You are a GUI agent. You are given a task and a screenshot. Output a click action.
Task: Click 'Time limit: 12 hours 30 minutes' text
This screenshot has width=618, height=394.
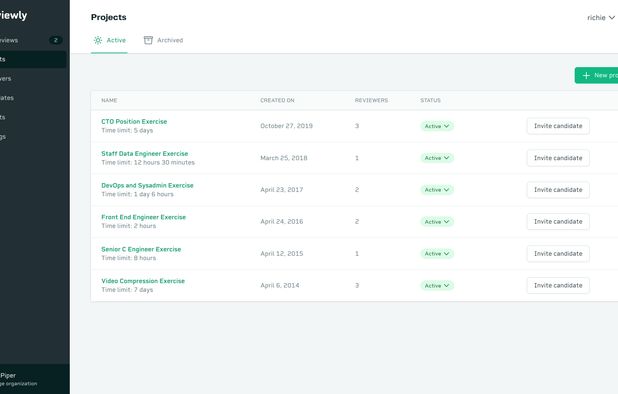(x=148, y=162)
